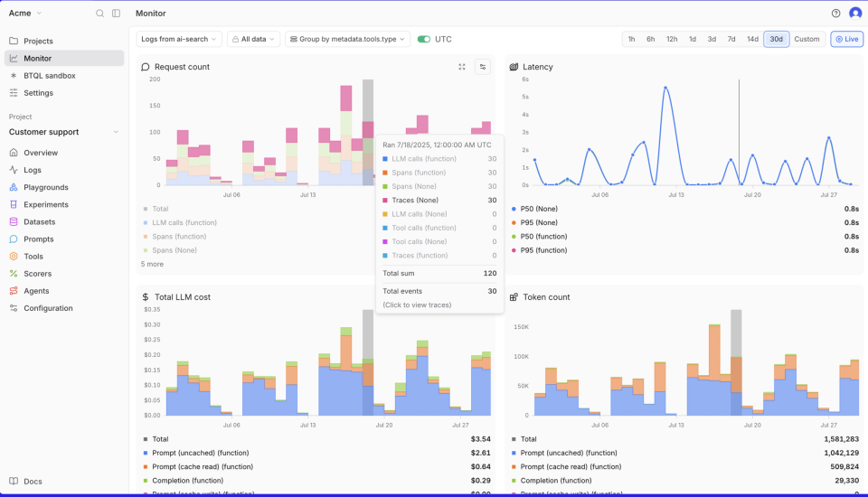Choose the Custom time range button
Image resolution: width=868 pixels, height=497 pixels.
[x=807, y=40]
